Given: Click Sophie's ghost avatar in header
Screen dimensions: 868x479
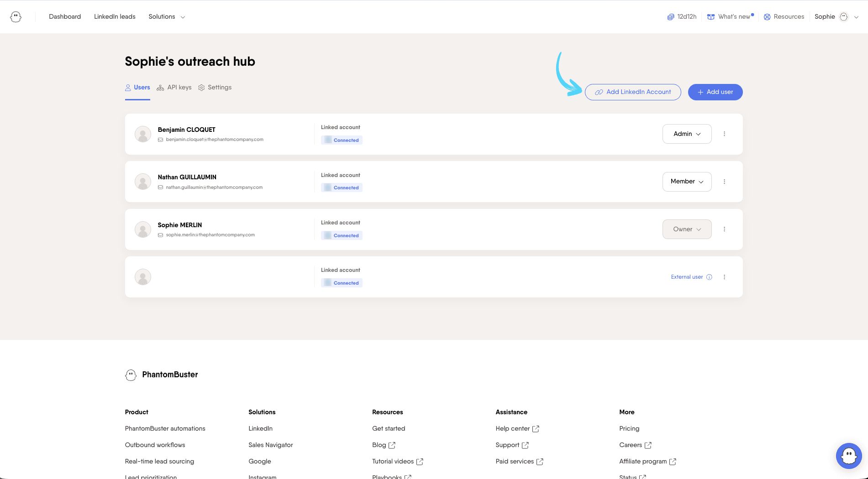Looking at the screenshot, I should (x=844, y=17).
